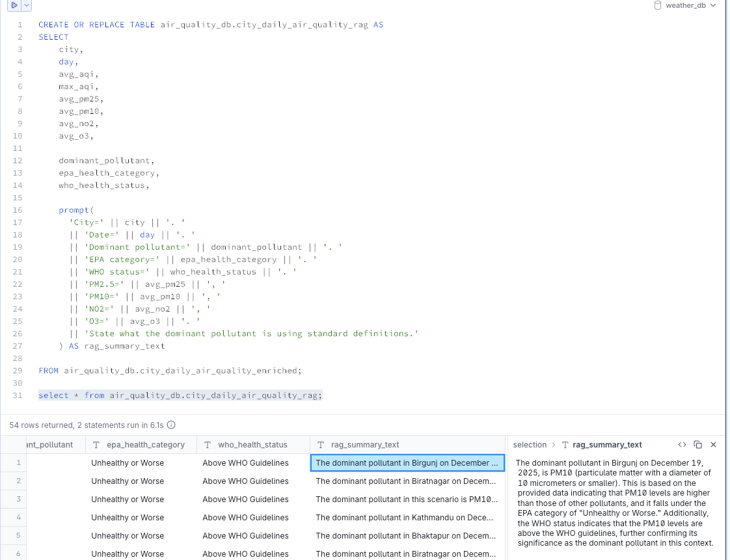
Task: Click the type icon on who_health_status header
Action: pyautogui.click(x=207, y=444)
